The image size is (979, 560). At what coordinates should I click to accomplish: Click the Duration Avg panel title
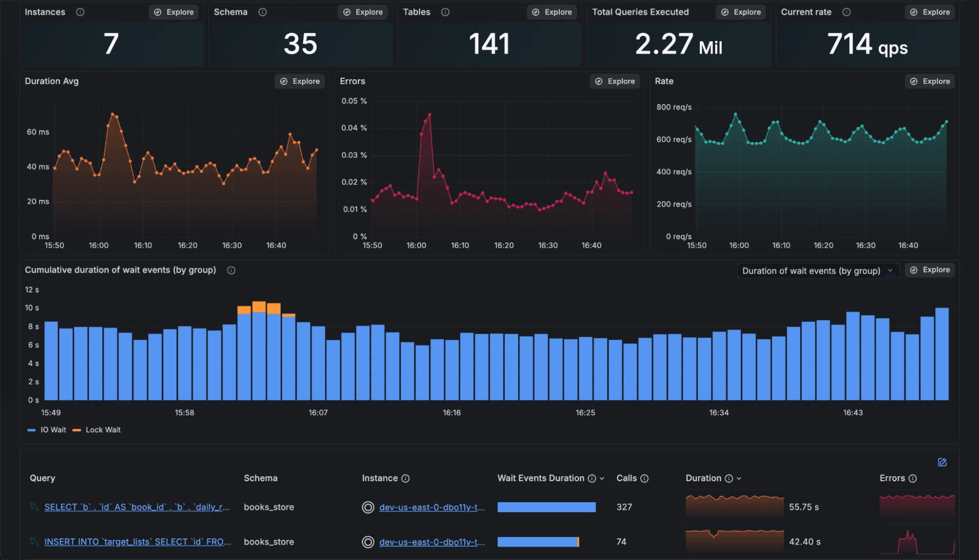[51, 81]
